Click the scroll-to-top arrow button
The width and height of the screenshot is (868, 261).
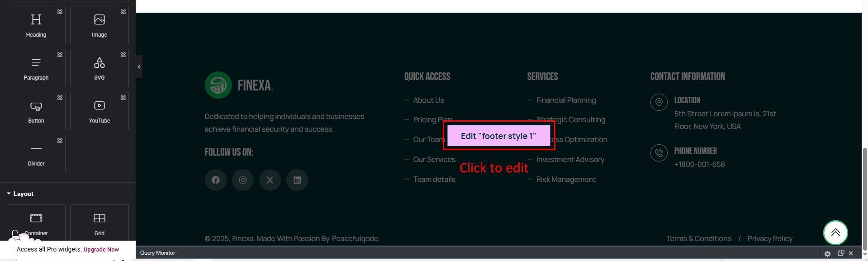pyautogui.click(x=835, y=233)
